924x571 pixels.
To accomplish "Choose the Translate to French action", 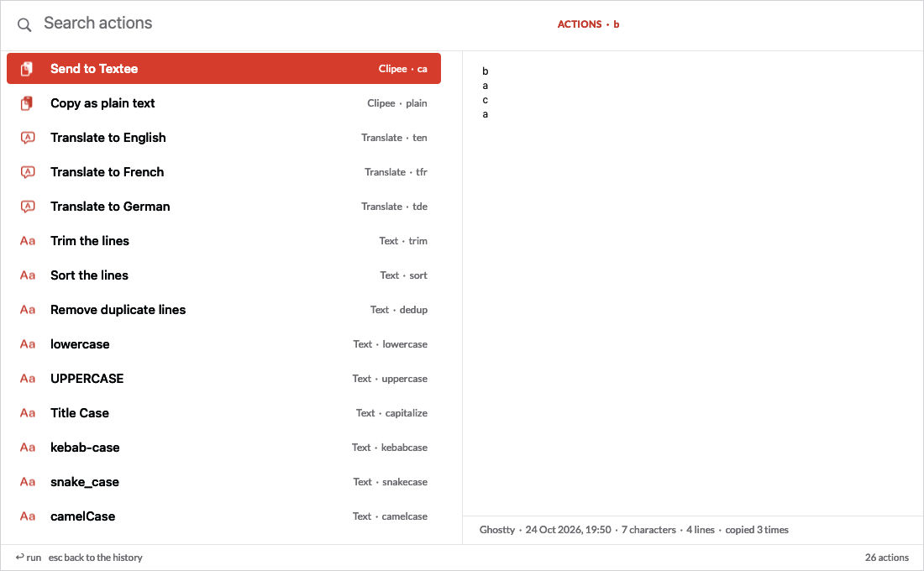I will point(223,172).
